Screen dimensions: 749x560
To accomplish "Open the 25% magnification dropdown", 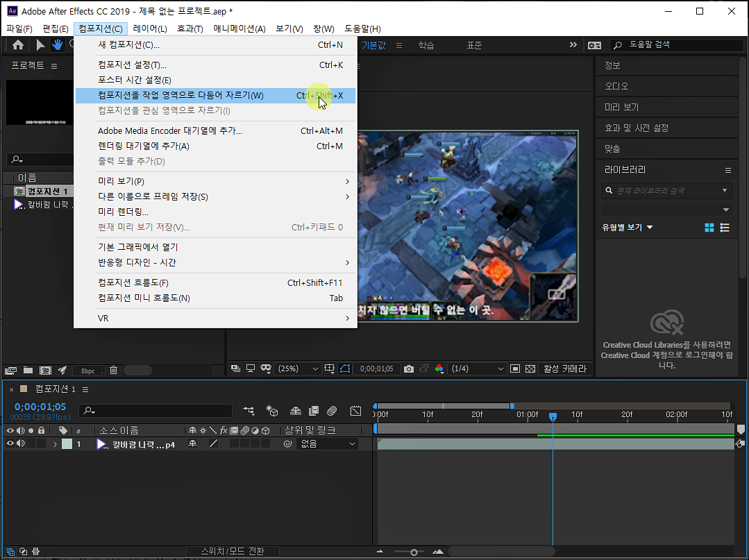I will click(x=296, y=368).
